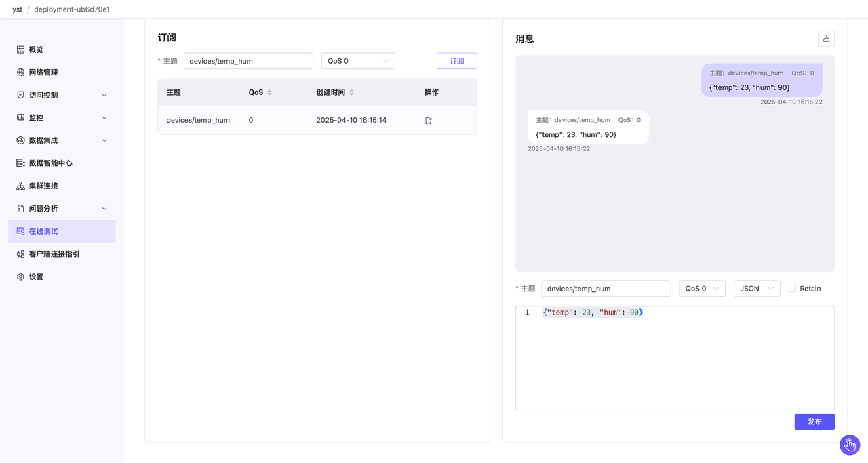Open the JSON payload format dropdown
The width and height of the screenshot is (868, 463).
(756, 289)
